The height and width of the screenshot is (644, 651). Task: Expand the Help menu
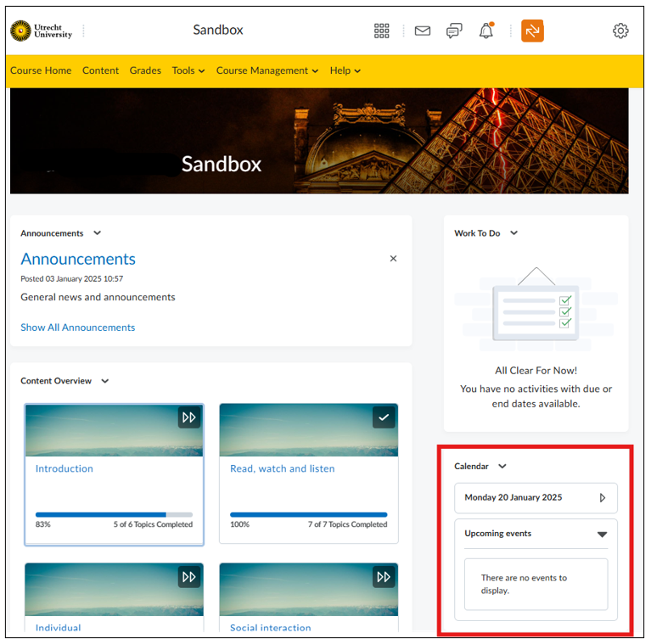[345, 70]
